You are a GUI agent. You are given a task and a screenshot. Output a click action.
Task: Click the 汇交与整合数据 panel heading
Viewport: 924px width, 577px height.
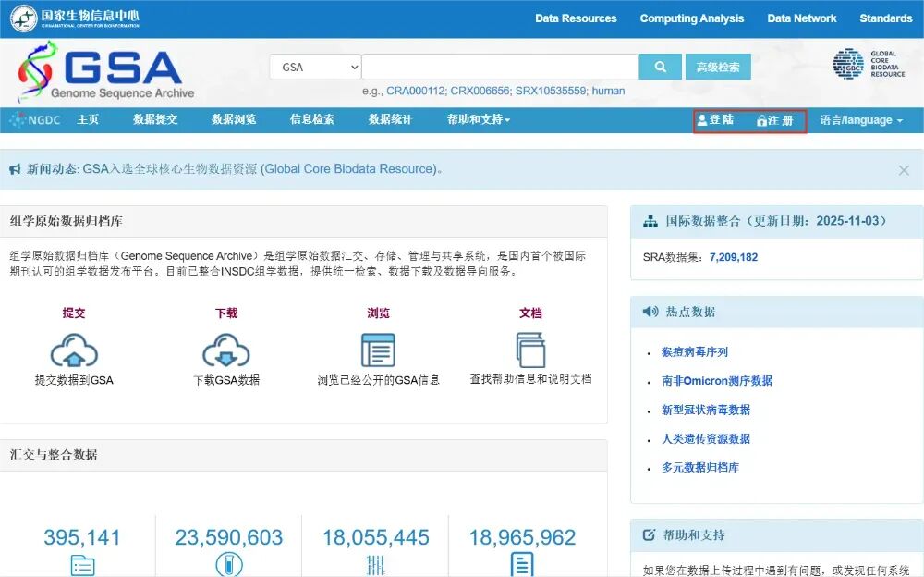(54, 455)
